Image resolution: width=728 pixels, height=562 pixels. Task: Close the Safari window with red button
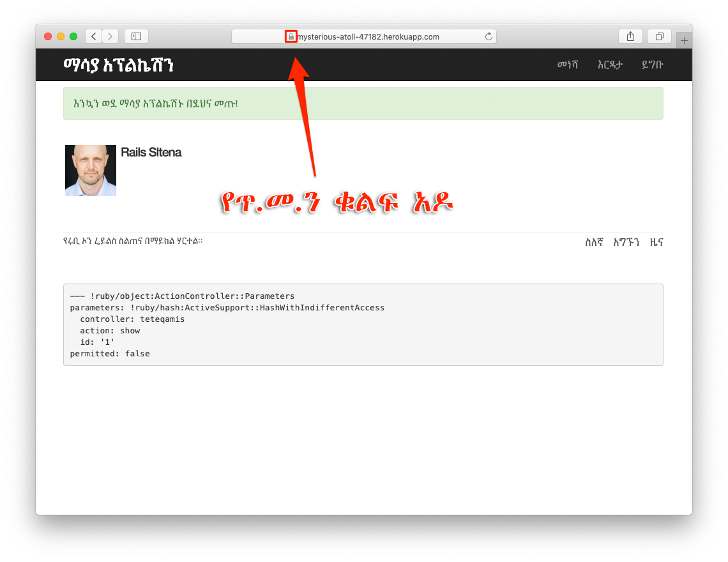point(48,36)
